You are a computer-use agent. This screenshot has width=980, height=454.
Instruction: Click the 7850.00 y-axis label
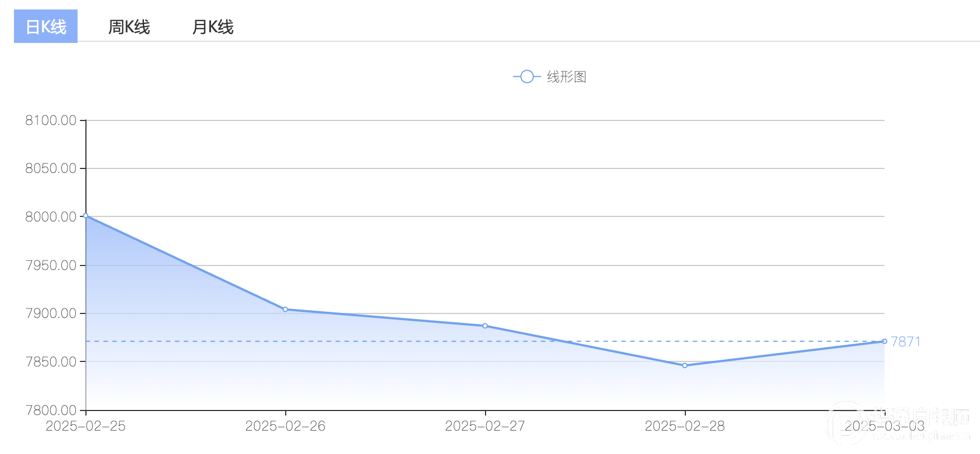point(51,362)
